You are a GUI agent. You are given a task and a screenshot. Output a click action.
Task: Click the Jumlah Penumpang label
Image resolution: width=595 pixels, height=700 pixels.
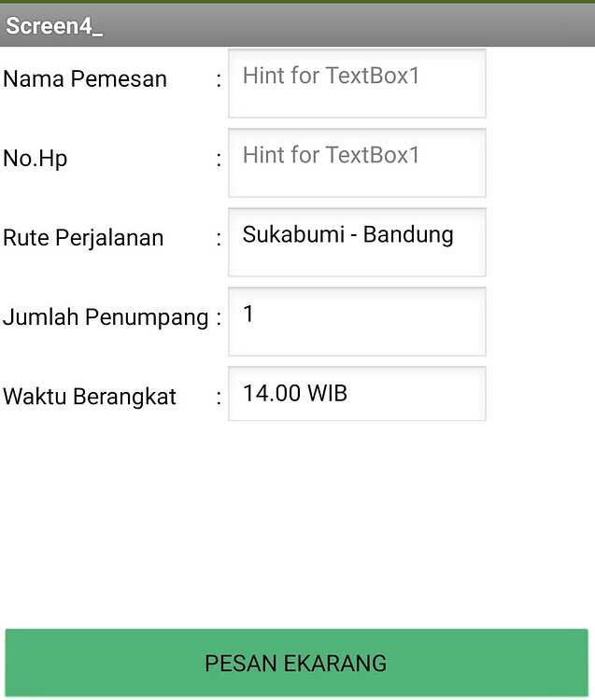[106, 317]
